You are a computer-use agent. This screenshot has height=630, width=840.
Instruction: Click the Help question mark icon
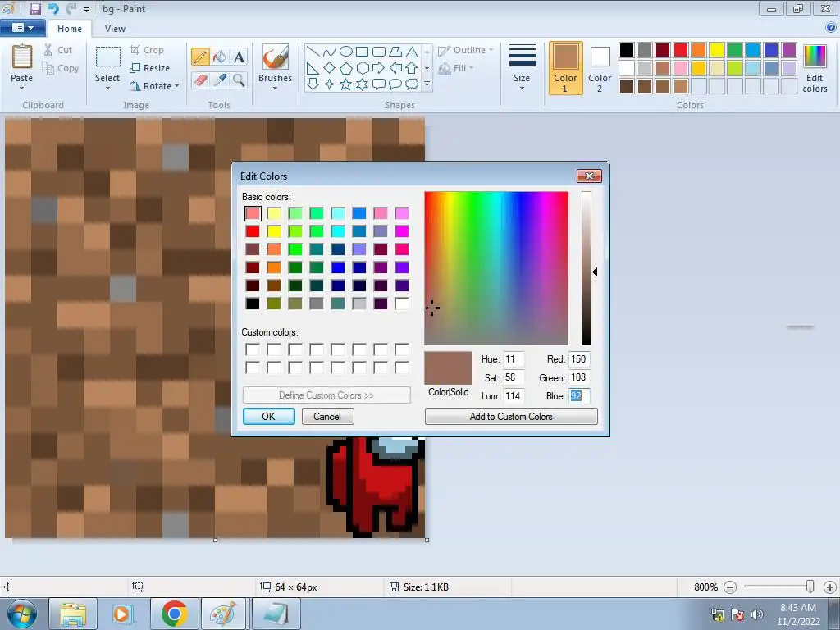pos(832,28)
